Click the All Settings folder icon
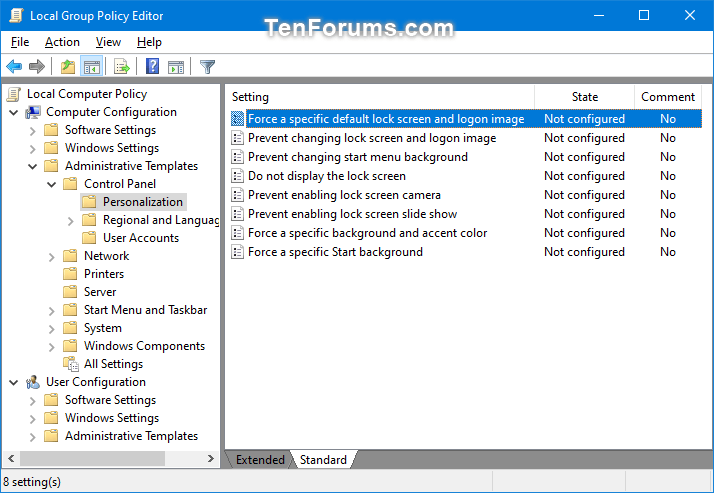 [x=71, y=364]
